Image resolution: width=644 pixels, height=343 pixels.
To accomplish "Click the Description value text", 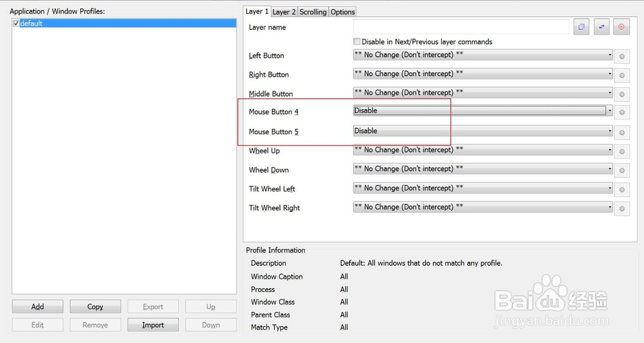I will 421,263.
